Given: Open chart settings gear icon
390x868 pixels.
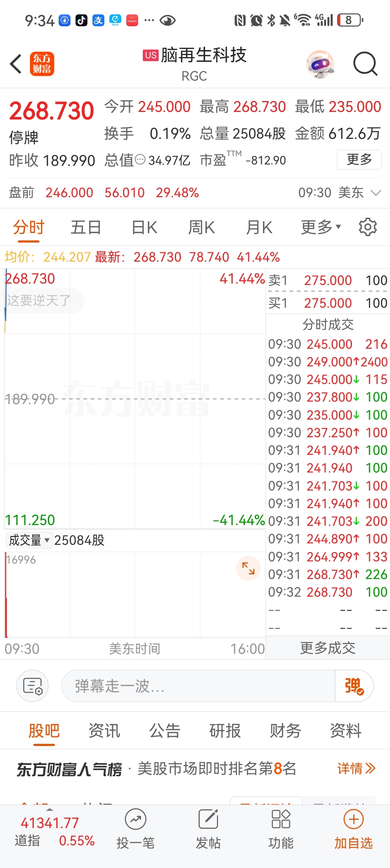Looking at the screenshot, I should (x=367, y=227).
